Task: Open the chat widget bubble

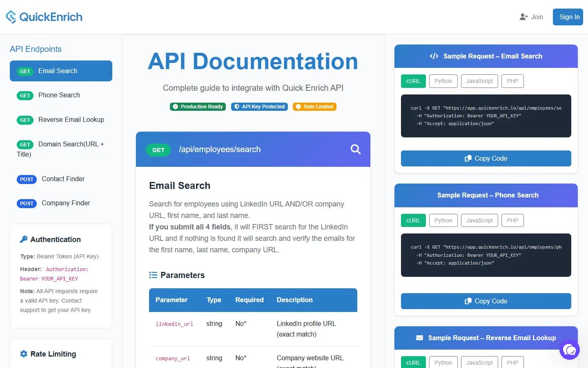Action: point(570,350)
